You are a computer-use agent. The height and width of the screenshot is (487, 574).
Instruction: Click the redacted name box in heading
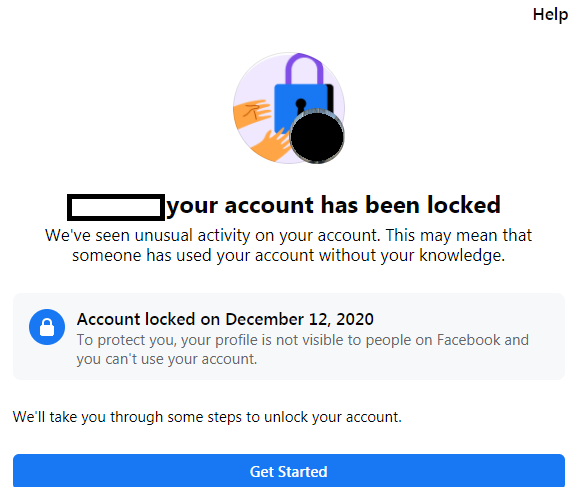click(116, 207)
